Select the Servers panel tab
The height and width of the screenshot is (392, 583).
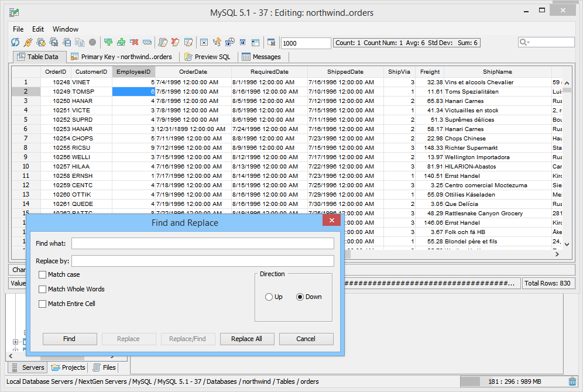tap(28, 367)
